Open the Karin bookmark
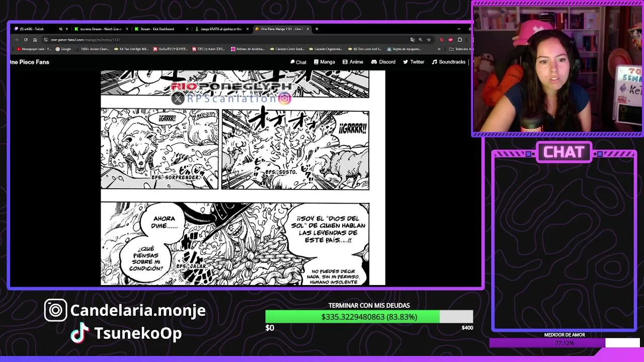The height and width of the screenshot is (362, 644). [209, 49]
